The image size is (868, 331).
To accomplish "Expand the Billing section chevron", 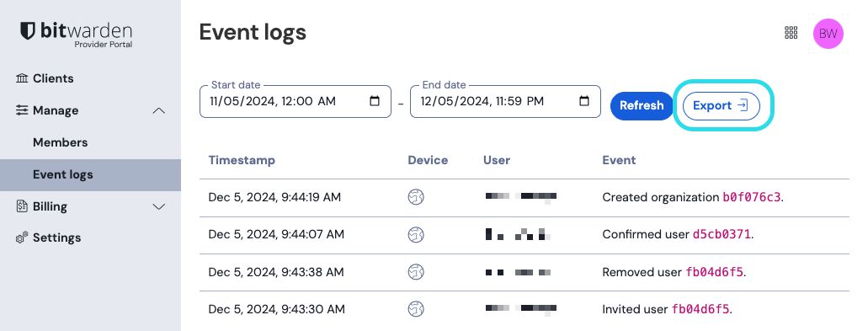I will (159, 206).
